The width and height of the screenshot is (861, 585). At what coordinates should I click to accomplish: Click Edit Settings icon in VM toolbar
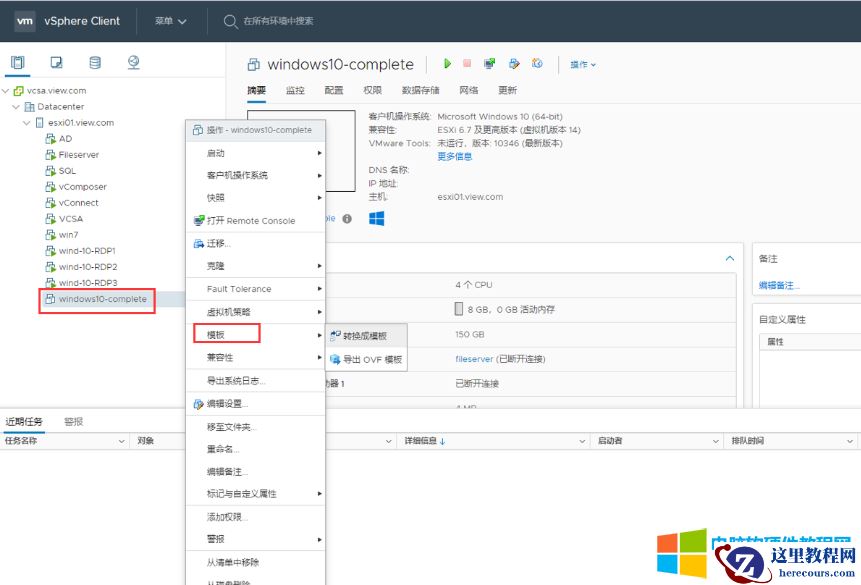click(x=514, y=64)
